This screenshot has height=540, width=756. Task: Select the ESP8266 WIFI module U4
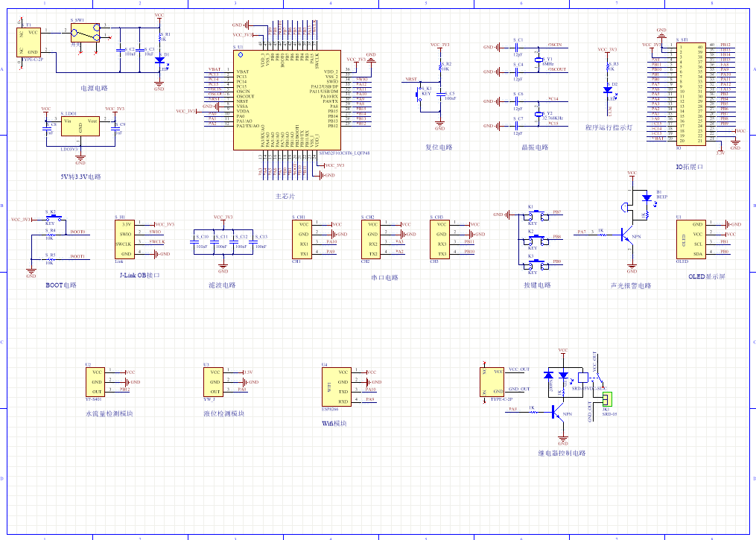click(337, 387)
